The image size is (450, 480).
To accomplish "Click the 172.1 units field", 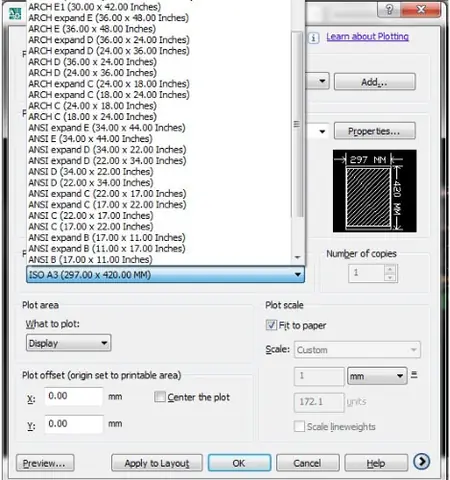I will (x=319, y=402).
